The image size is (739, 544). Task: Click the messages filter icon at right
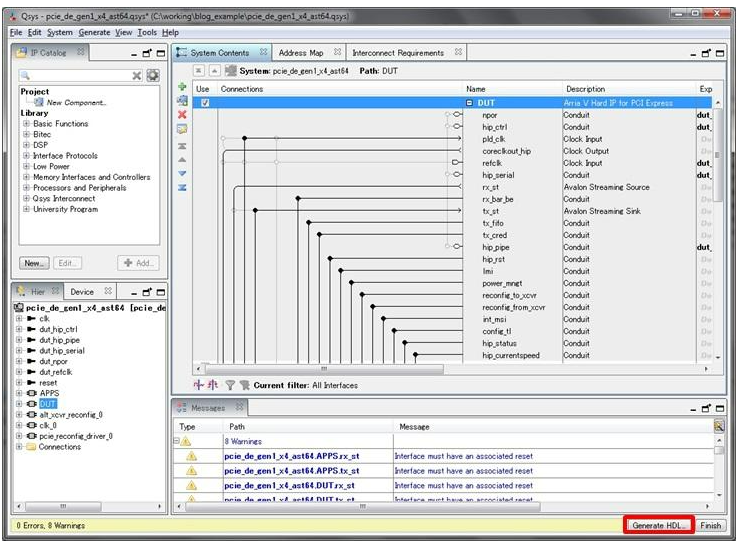pyautogui.click(x=719, y=427)
